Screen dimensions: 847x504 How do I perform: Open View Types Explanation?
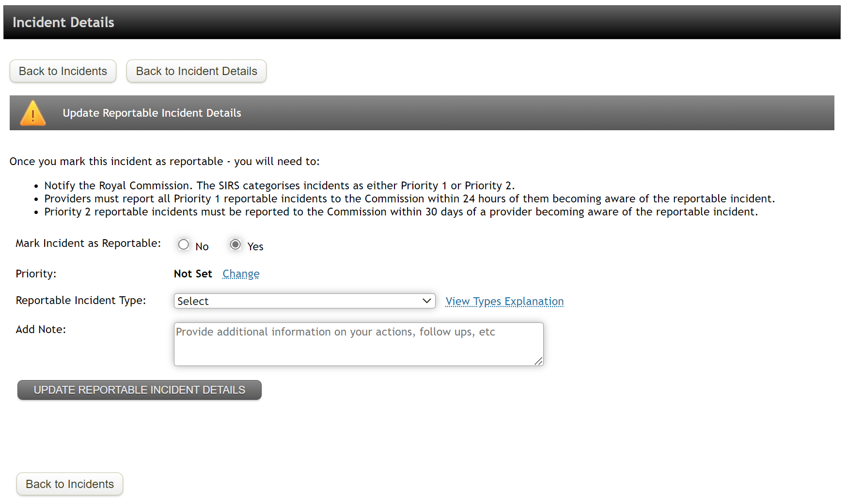[504, 301]
